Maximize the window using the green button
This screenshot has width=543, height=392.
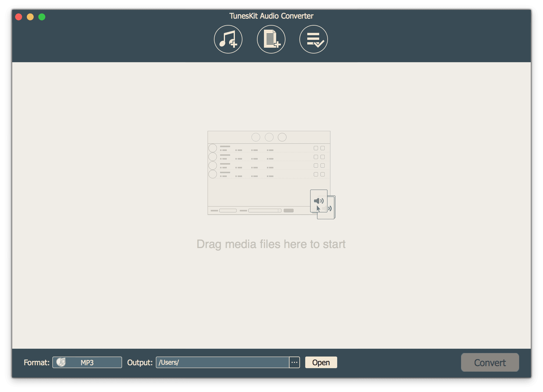click(x=42, y=17)
